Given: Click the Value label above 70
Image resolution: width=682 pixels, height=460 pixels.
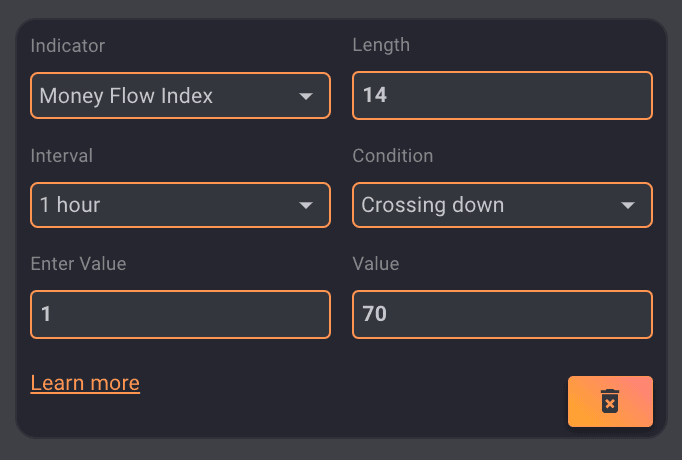Looking at the screenshot, I should coord(376,264).
